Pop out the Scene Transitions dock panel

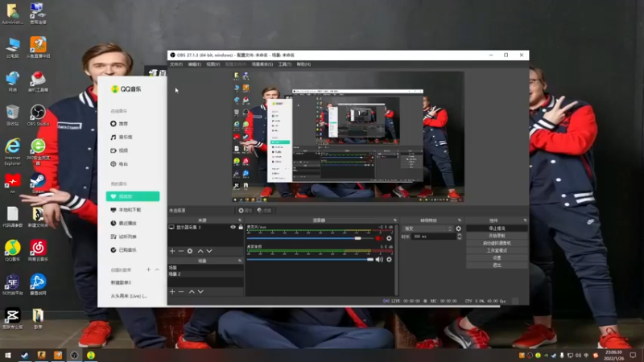pyautogui.click(x=459, y=220)
